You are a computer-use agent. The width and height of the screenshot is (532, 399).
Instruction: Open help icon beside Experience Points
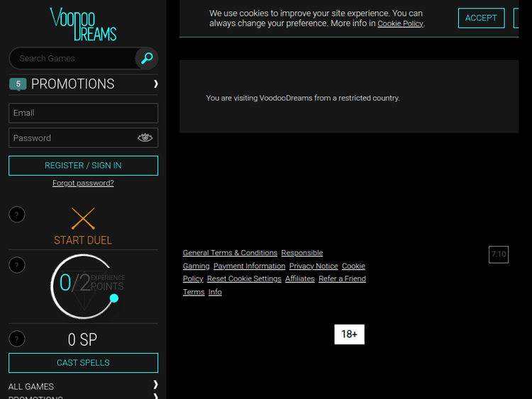(17, 265)
